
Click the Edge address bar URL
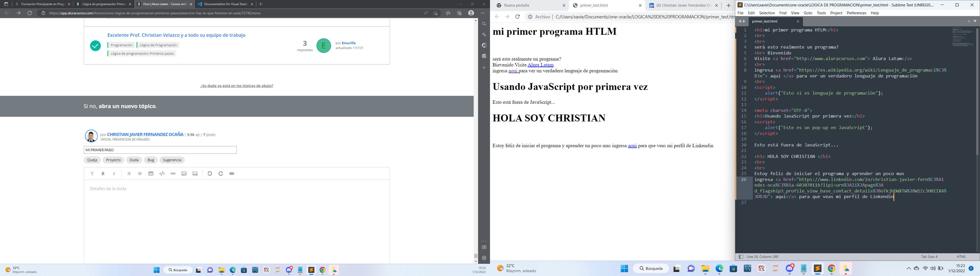click(x=155, y=13)
